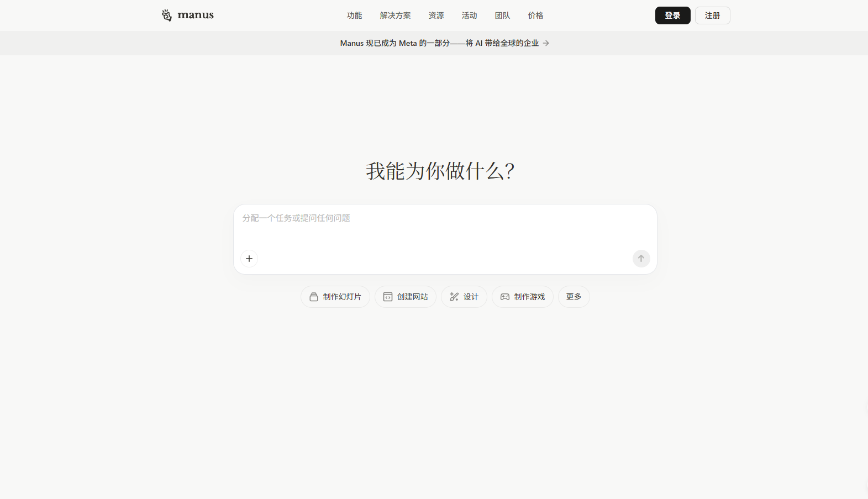This screenshot has width=868, height=499.
Task: Click the 我能为你做什么? heading
Action: point(440,171)
